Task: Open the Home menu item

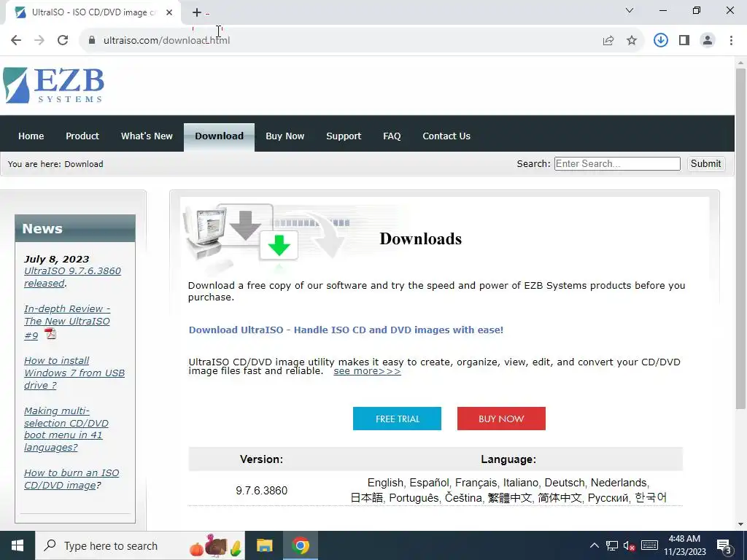Action: tap(31, 136)
